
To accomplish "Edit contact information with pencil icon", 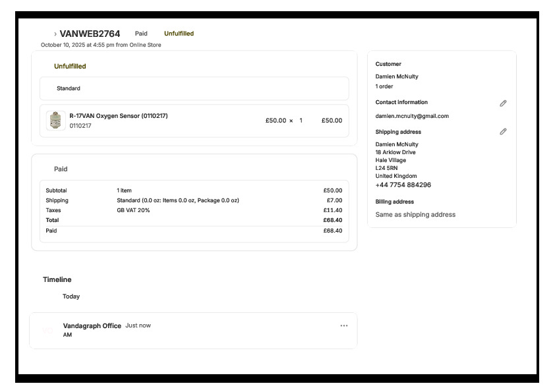I will (x=503, y=103).
